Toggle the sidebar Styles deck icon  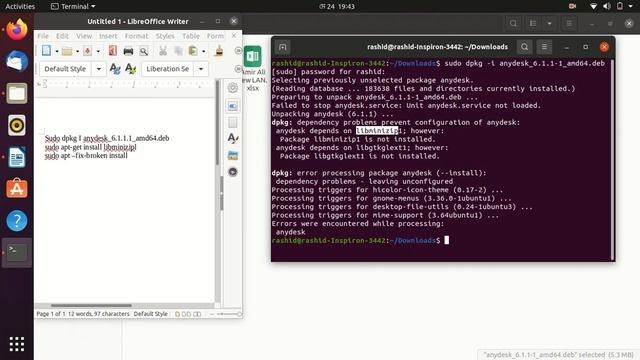tap(233, 138)
